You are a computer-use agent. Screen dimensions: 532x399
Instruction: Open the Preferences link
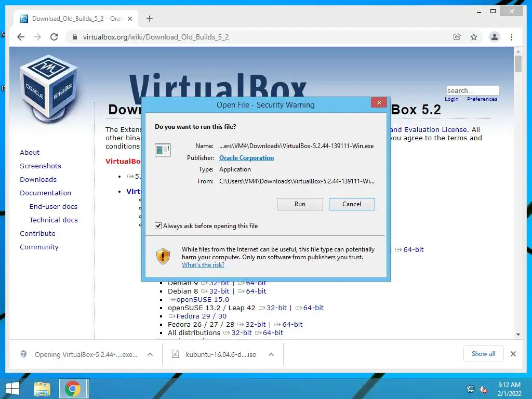482,99
